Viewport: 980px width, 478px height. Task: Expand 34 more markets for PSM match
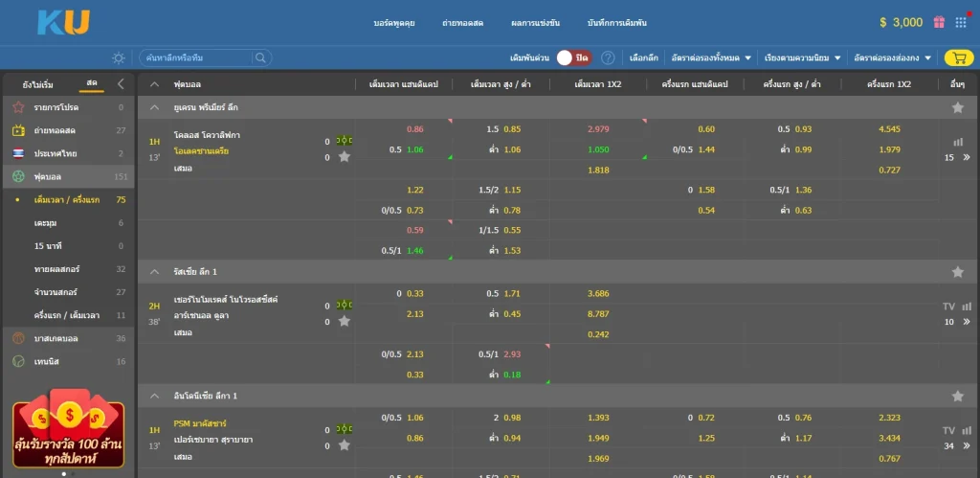click(x=957, y=446)
